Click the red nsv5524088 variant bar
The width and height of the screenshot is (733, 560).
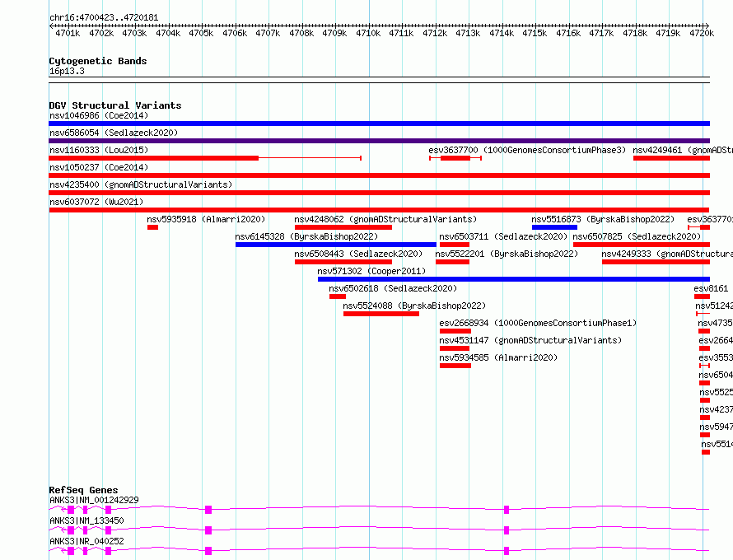coord(381,314)
